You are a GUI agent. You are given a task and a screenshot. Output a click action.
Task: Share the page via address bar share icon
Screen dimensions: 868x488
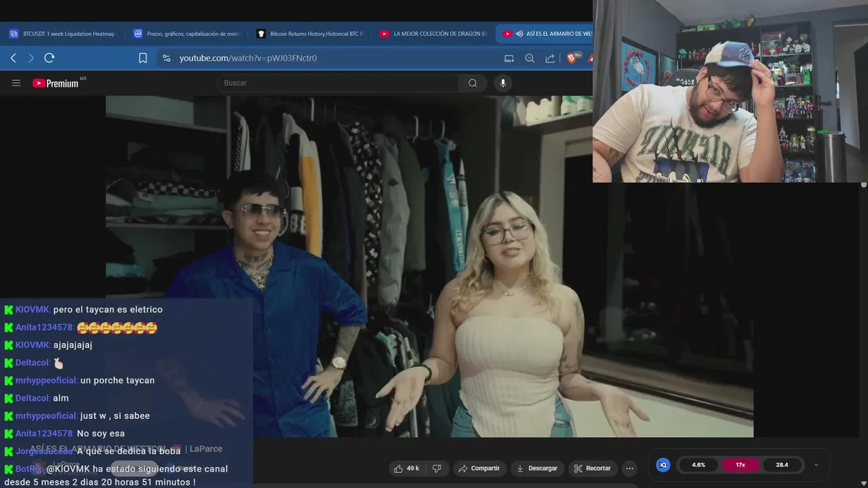tap(550, 58)
